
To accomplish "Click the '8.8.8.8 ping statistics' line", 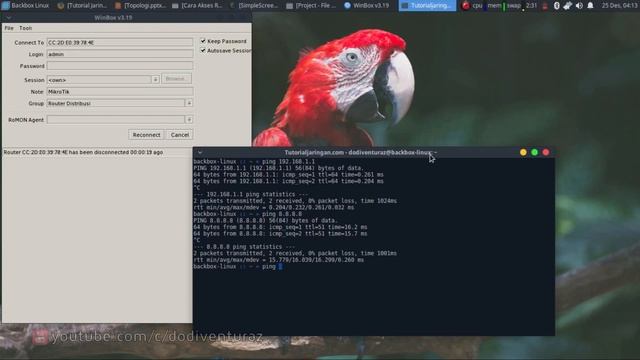I will (x=244, y=247).
